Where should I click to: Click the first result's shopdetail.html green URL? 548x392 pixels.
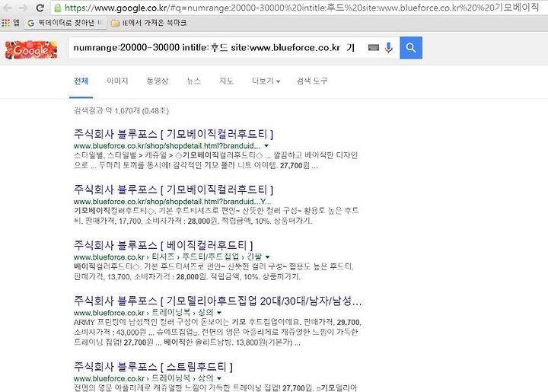pyautogui.click(x=167, y=145)
